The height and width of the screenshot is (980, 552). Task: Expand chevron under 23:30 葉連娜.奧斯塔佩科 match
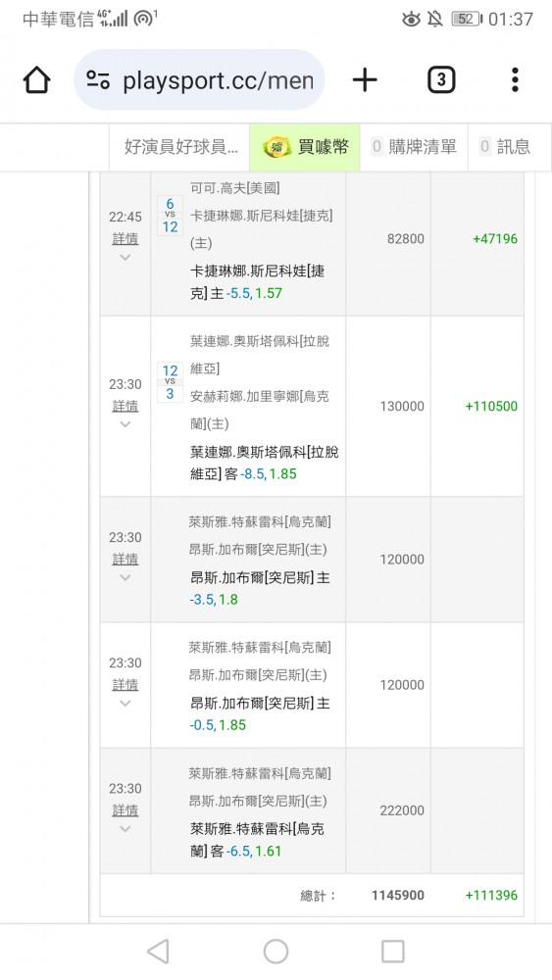click(x=125, y=424)
